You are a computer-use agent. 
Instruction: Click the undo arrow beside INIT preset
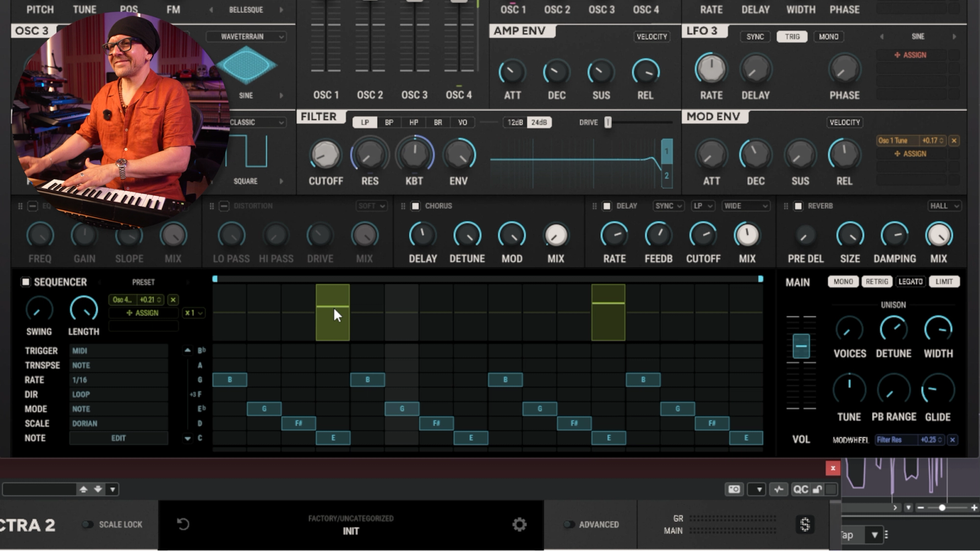click(x=183, y=524)
